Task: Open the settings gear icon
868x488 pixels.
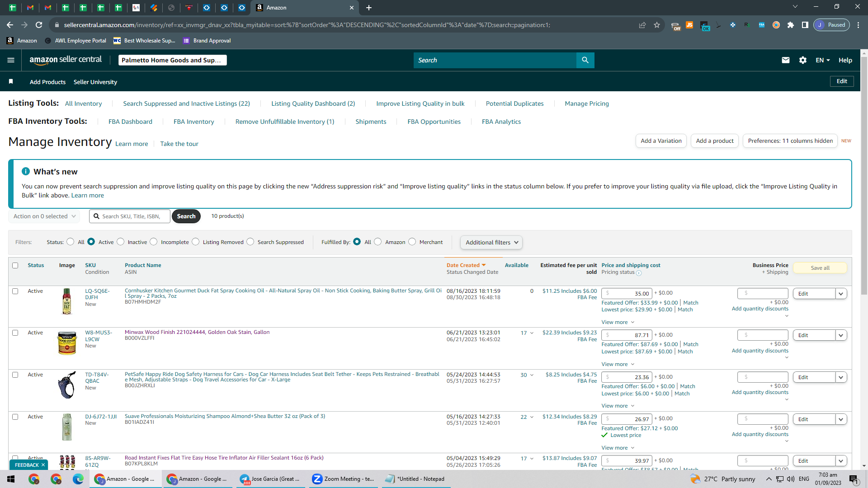Action: 803,60
